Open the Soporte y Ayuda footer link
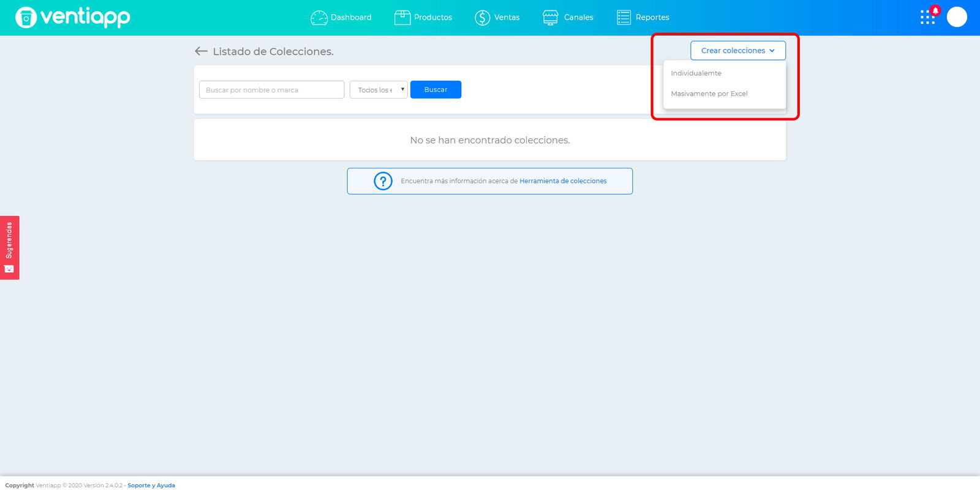This screenshot has width=980, height=494. [151, 485]
